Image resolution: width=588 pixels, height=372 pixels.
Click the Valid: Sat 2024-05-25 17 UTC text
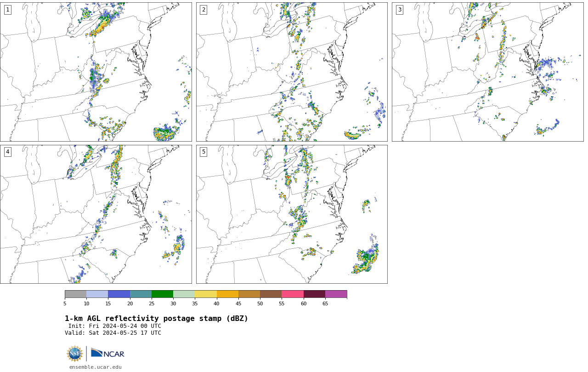click(113, 333)
